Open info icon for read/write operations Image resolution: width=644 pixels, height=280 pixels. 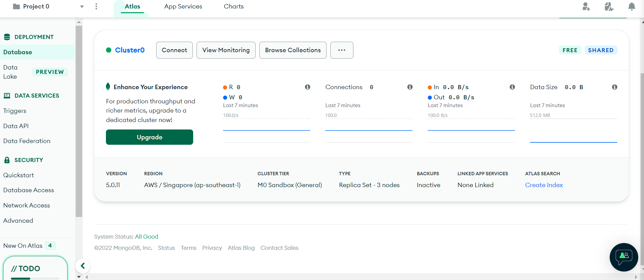pyautogui.click(x=308, y=87)
